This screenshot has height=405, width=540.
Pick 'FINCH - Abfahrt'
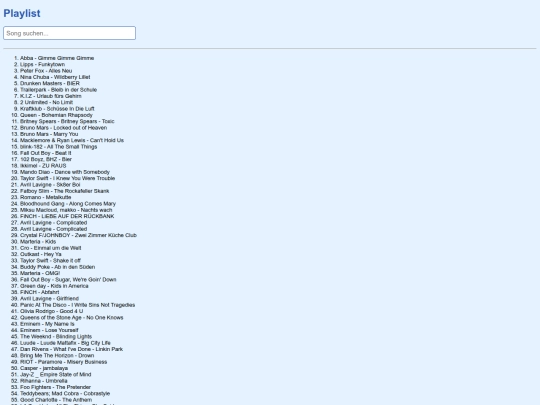[x=40, y=292]
